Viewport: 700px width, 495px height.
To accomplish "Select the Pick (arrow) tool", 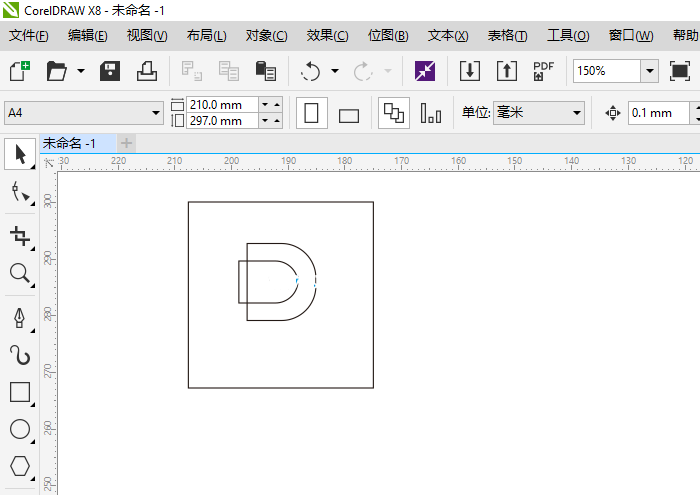I will coord(19,153).
